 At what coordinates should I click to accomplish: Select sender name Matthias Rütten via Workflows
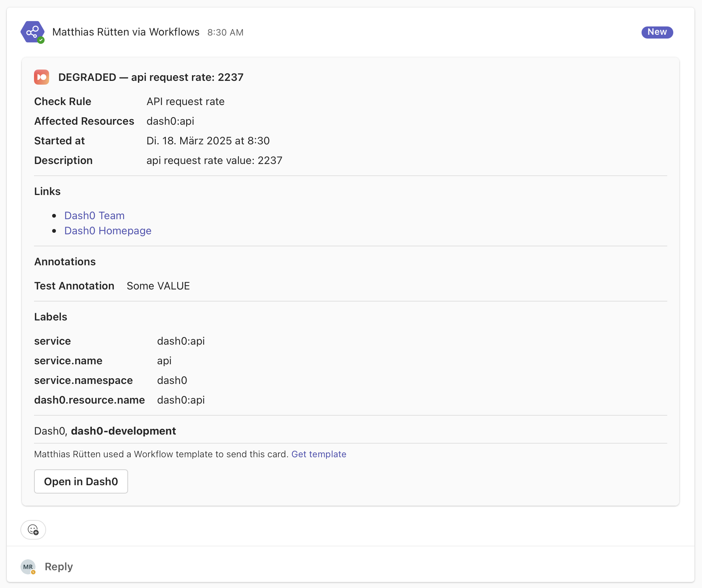pyautogui.click(x=126, y=32)
